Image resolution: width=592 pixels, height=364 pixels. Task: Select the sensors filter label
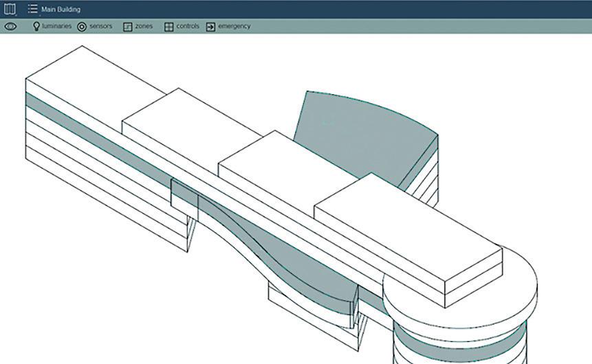101,26
